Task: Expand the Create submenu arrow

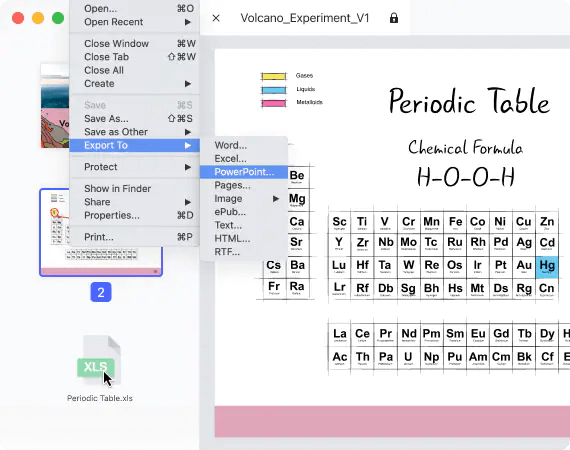Action: coord(188,84)
